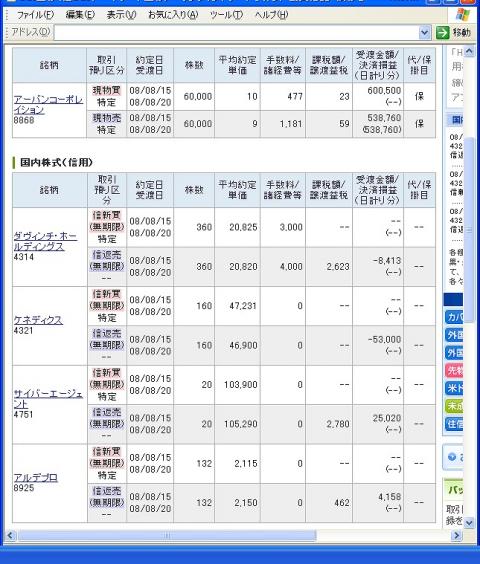The width and height of the screenshot is (480, 564).
Task: Open the ケネディクス stock link
Action: pyautogui.click(x=38, y=320)
